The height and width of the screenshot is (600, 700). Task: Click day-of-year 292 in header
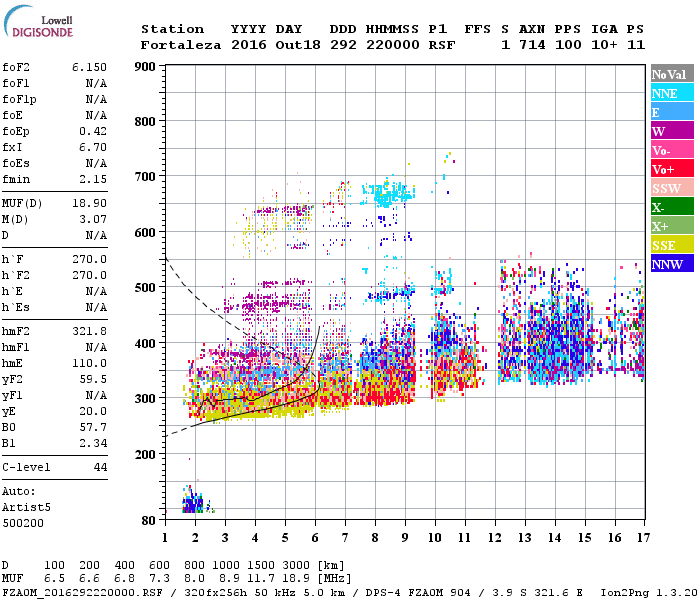[343, 45]
